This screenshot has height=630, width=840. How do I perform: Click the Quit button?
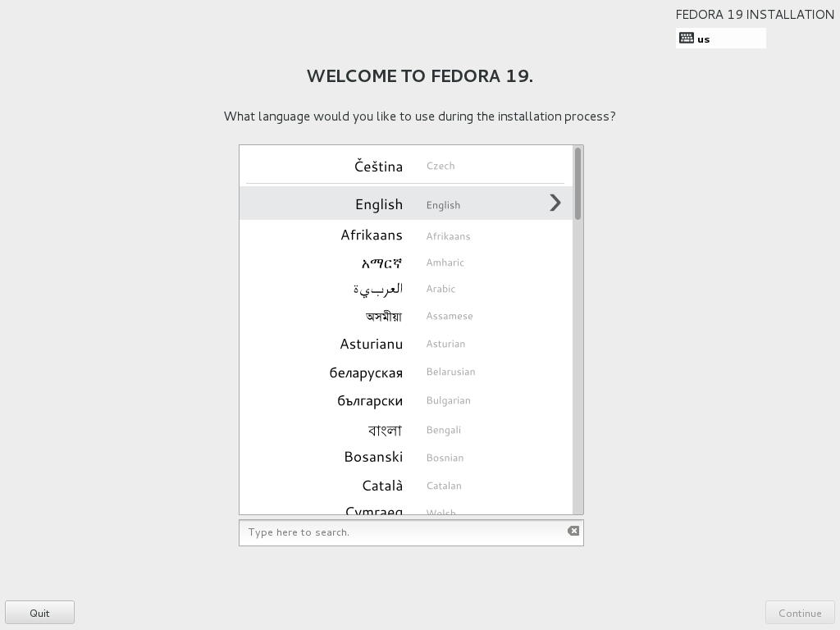[39, 613]
